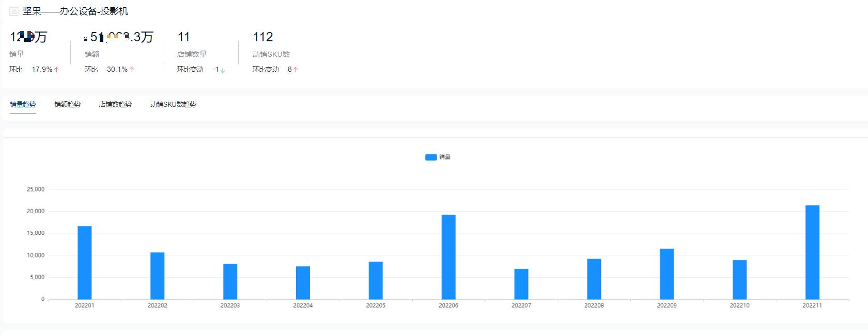Viewport: 868px width, 335px height.
Task: Switch to the 销量趋势 tab
Action: (x=23, y=104)
